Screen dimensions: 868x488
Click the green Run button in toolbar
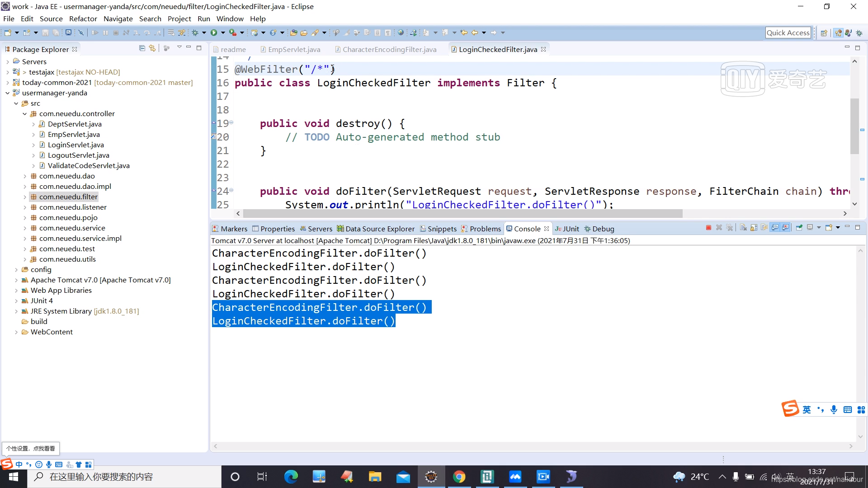click(214, 33)
